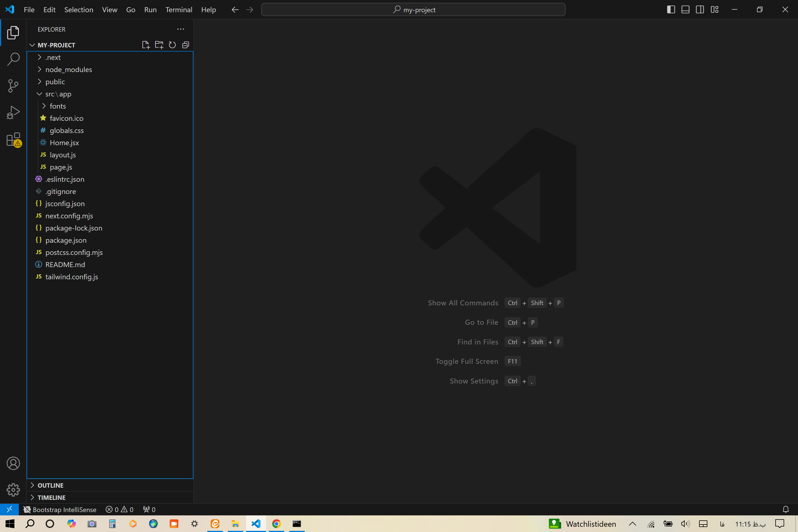Viewport: 798px width, 532px height.
Task: Click Bootstrap IntelliSense status item
Action: click(x=60, y=509)
